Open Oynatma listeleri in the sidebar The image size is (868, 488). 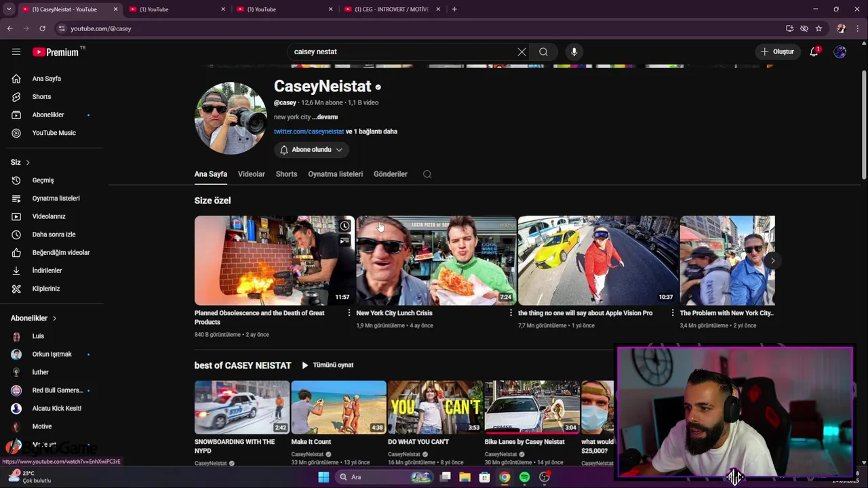pyautogui.click(x=54, y=198)
